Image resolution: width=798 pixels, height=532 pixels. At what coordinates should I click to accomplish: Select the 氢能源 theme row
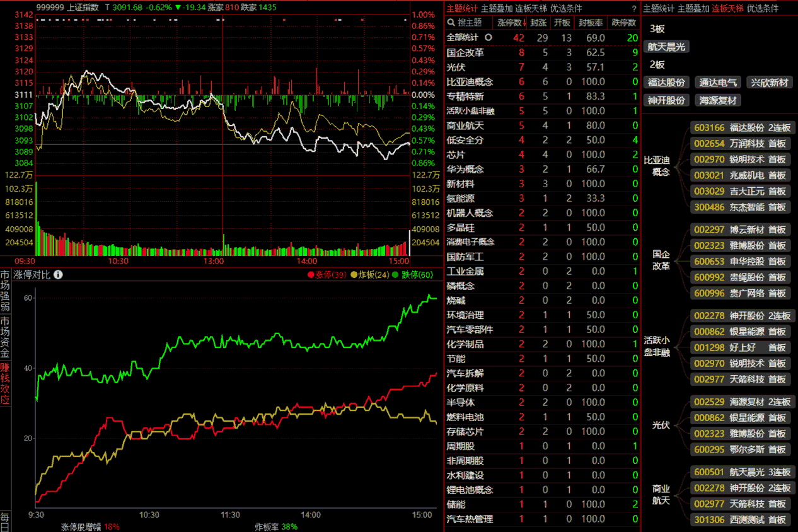pos(543,198)
